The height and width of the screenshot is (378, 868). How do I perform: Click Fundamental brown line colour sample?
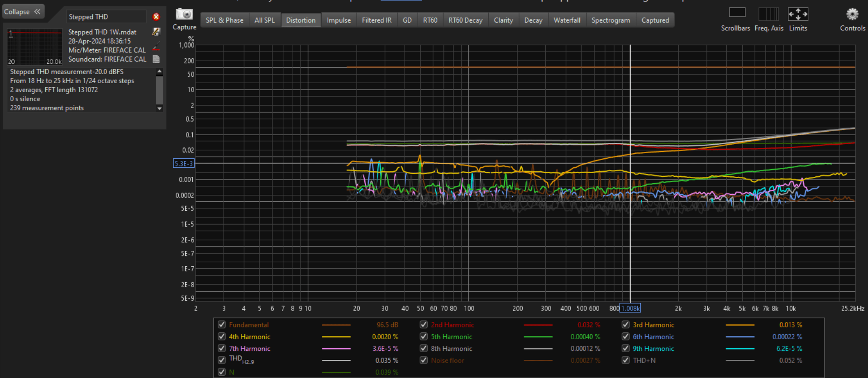click(336, 325)
